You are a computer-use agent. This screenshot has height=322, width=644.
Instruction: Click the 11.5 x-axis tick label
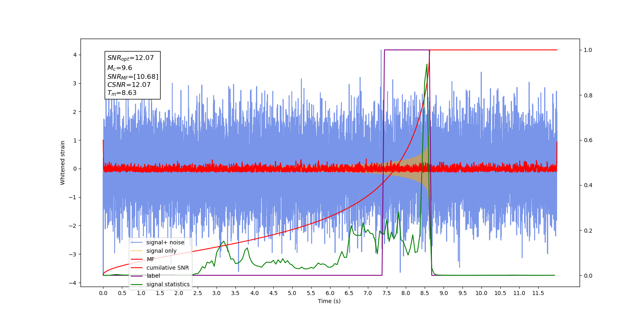(538, 293)
